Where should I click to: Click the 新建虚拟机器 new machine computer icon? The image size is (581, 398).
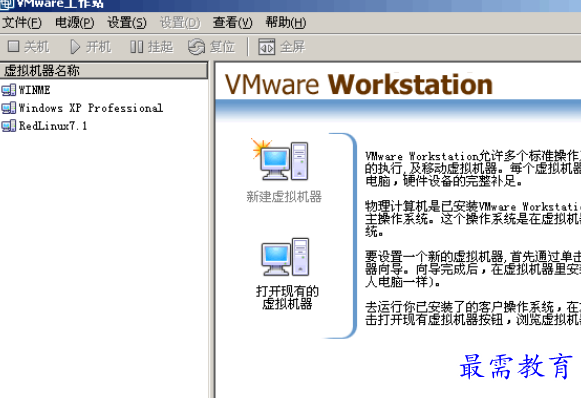(280, 160)
